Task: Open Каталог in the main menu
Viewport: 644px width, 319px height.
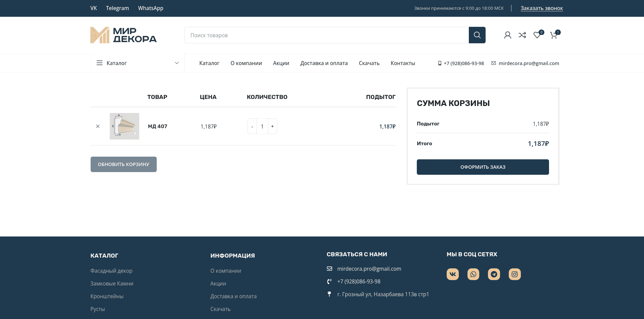Action: [209, 63]
